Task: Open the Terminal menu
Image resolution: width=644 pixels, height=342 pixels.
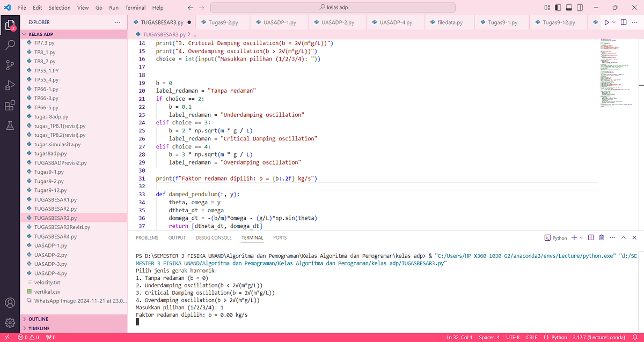Action: (x=135, y=8)
